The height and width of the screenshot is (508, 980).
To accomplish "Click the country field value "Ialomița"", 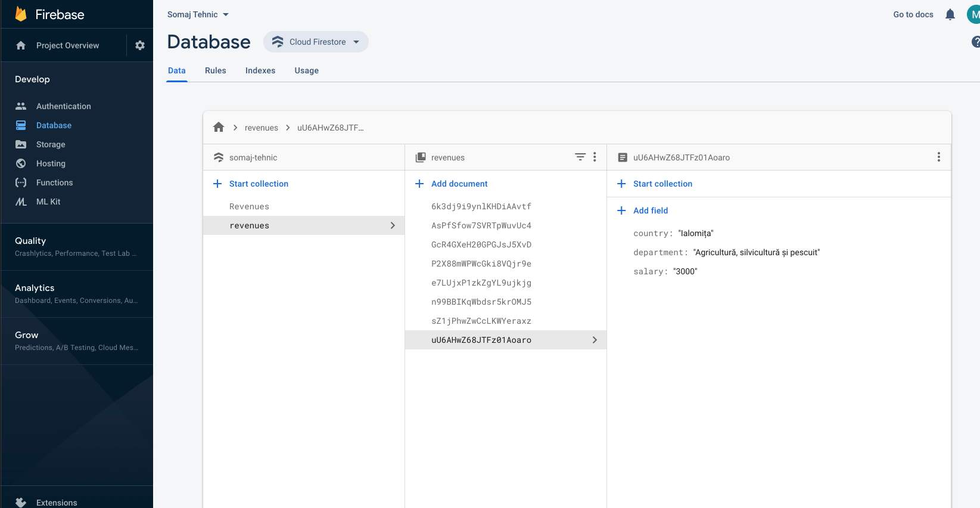I will pos(696,233).
